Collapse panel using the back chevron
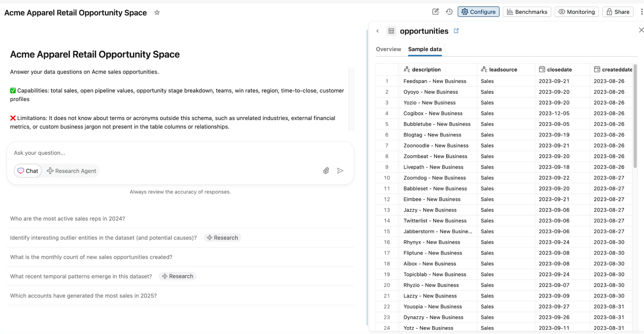This screenshot has height=334, width=644. [x=377, y=31]
